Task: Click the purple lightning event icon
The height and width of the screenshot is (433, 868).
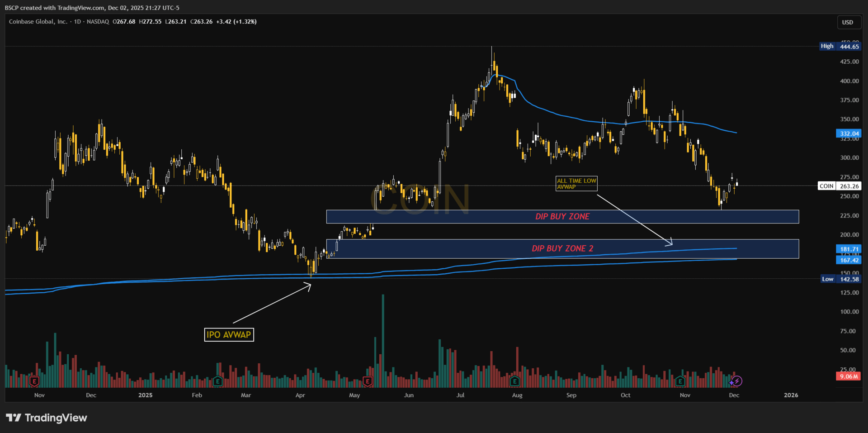Action: [x=737, y=381]
